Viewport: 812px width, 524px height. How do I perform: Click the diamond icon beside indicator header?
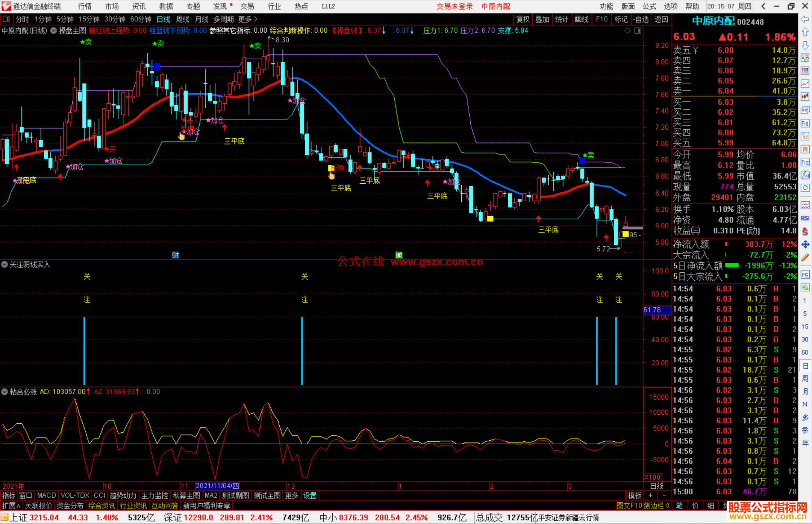pyautogui.click(x=627, y=31)
